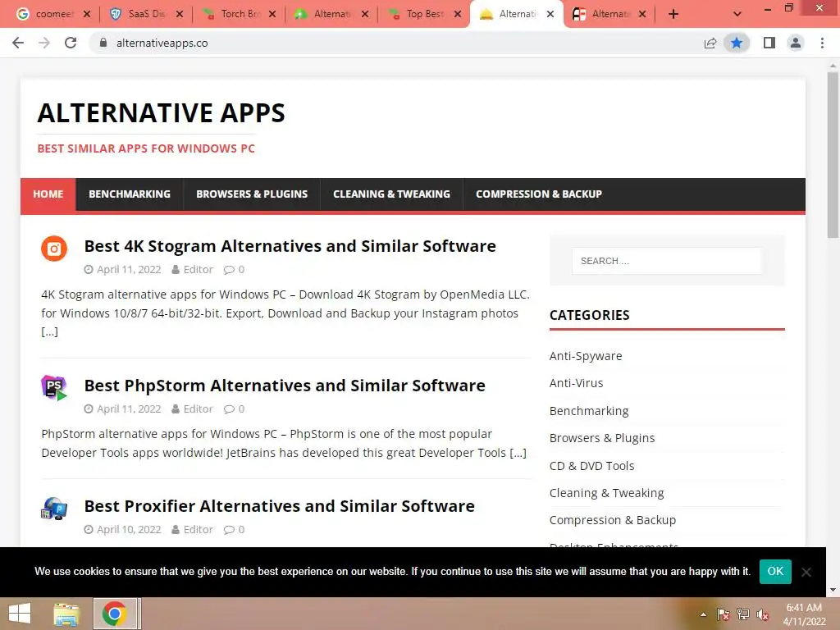
Task: Click the Proxifier app icon
Action: click(54, 509)
